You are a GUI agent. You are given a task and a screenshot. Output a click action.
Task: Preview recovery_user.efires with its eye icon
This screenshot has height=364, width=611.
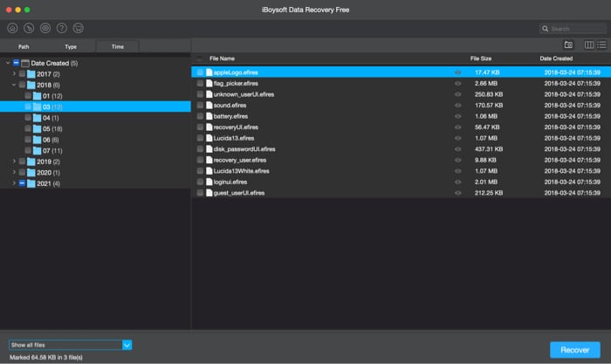click(x=458, y=160)
